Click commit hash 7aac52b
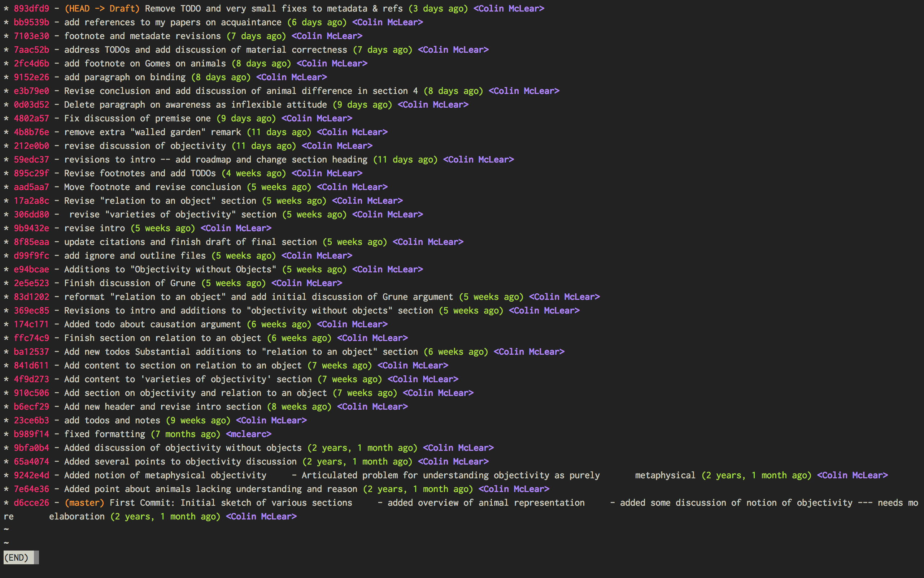The image size is (924, 578). coord(31,50)
